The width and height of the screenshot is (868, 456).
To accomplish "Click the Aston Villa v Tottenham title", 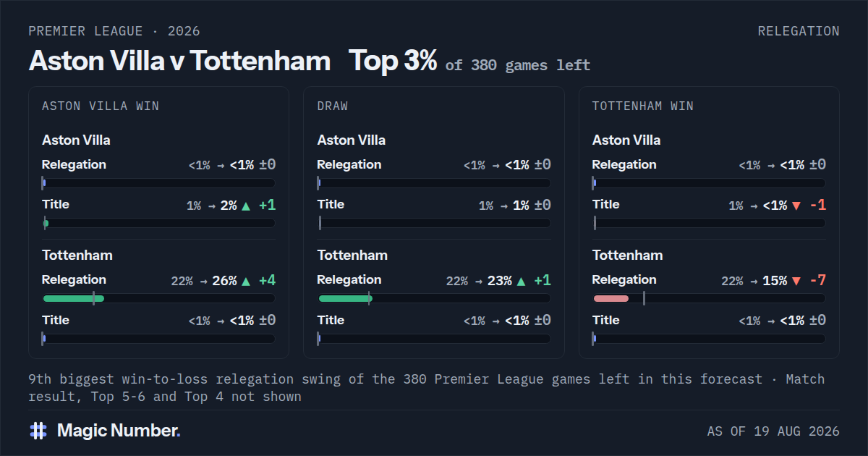I will point(179,62).
